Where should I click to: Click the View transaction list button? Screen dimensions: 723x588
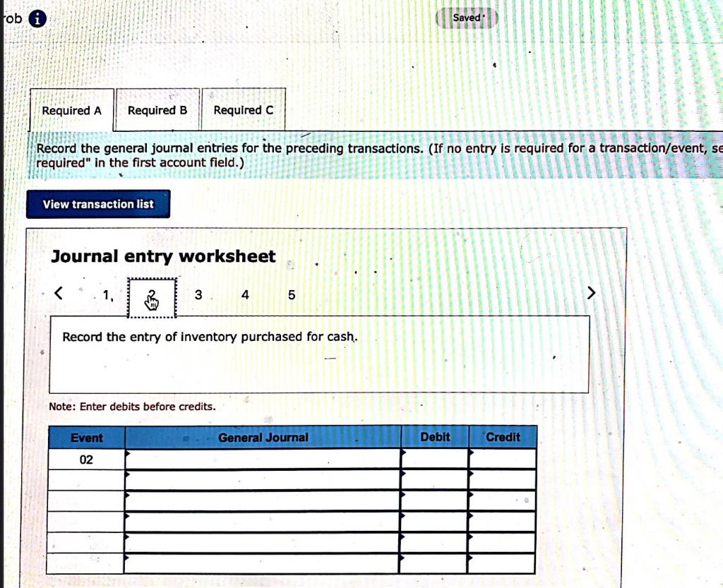97,204
